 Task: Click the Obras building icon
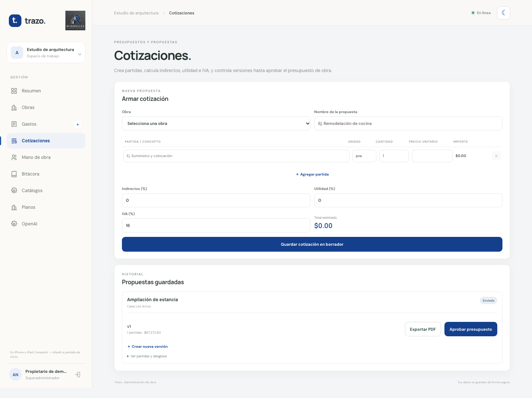pyautogui.click(x=14, y=108)
